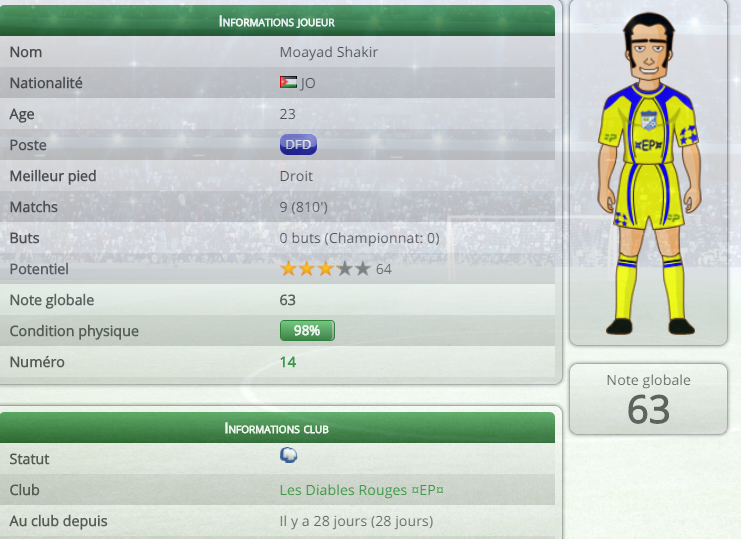This screenshot has width=741, height=539.
Task: Click the third gold potential star
Action: tap(325, 269)
